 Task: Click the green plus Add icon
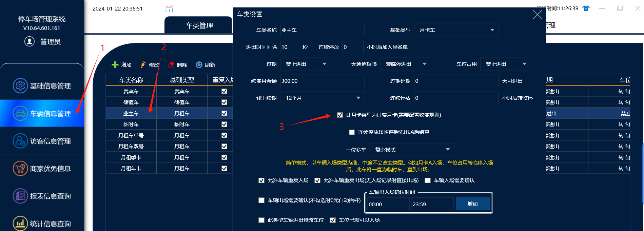115,65
